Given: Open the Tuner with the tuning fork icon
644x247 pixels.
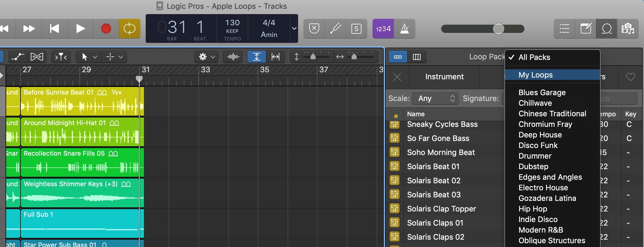Looking at the screenshot, I should tap(335, 29).
